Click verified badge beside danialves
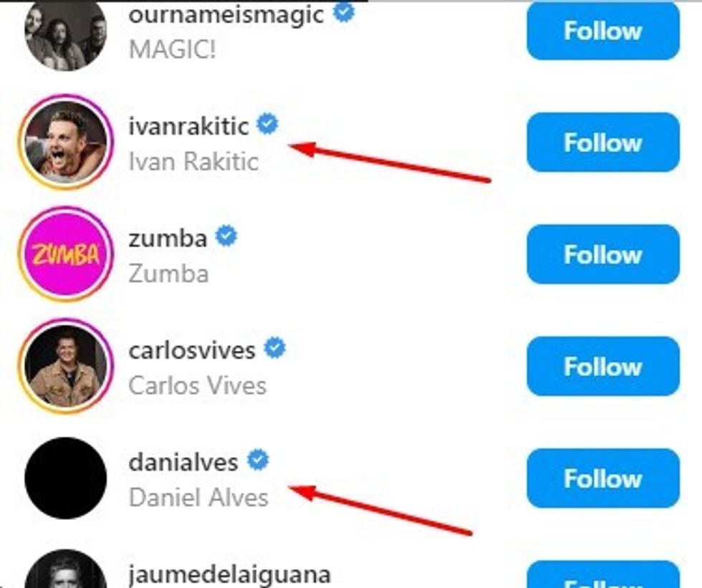 [258, 461]
